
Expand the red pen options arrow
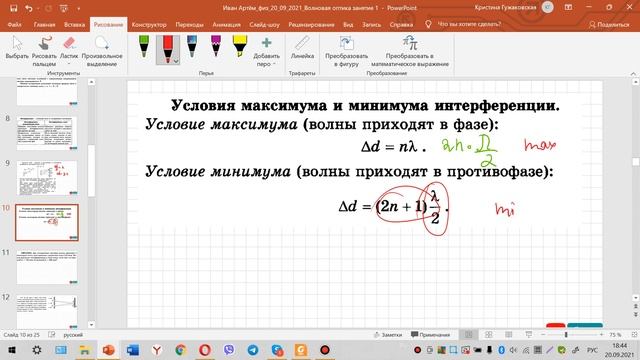coord(176,61)
